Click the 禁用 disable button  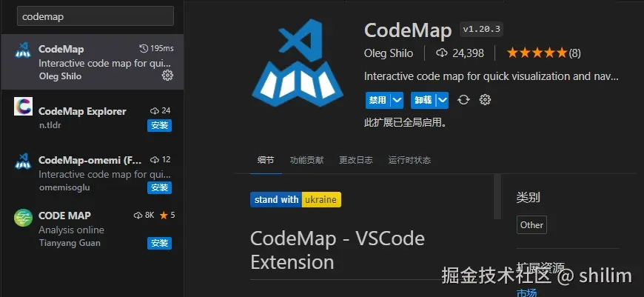(378, 100)
